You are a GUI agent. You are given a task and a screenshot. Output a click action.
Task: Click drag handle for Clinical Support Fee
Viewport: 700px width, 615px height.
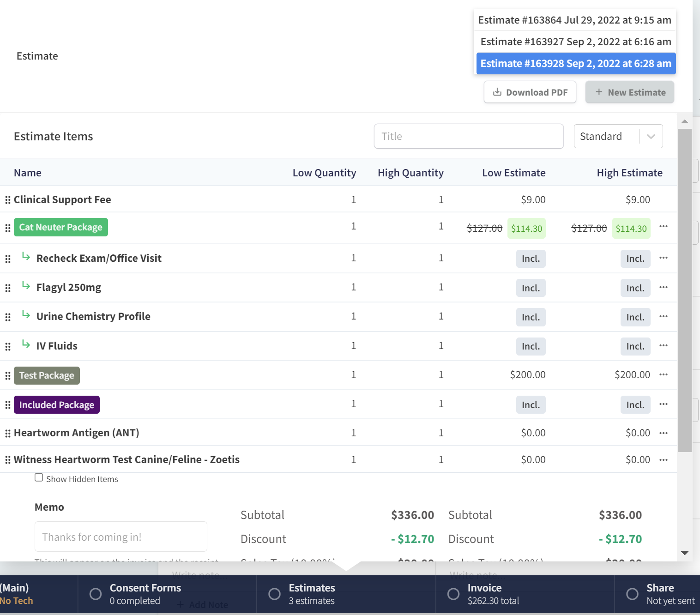[7, 200]
